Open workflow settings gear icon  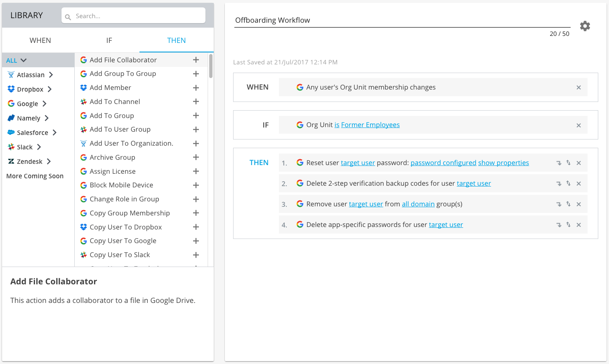(x=585, y=26)
